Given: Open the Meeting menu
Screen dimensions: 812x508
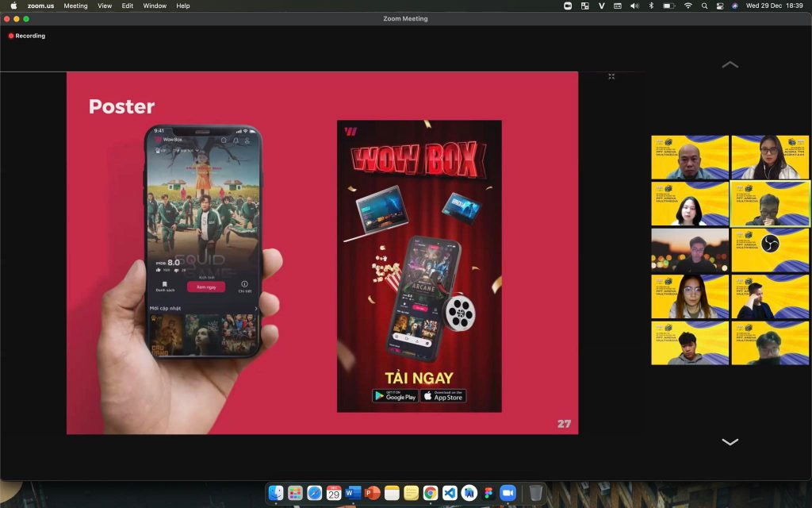Looking at the screenshot, I should pyautogui.click(x=75, y=6).
